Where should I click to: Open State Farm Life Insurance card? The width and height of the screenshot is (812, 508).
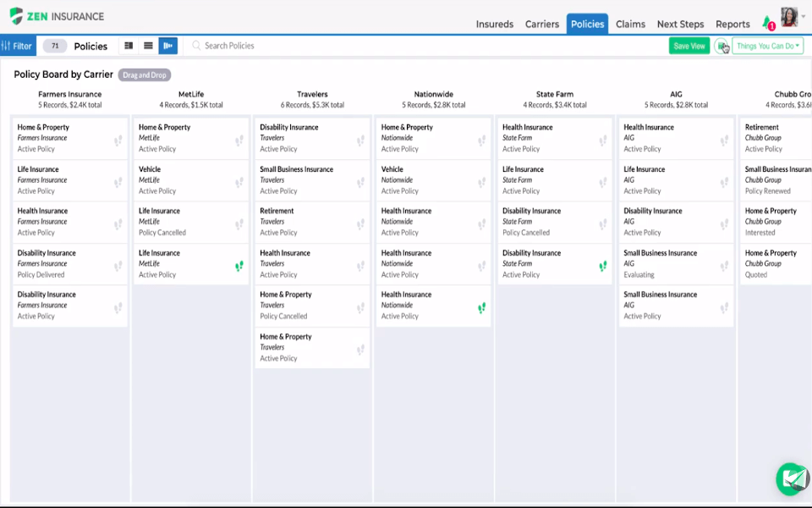[555, 179]
